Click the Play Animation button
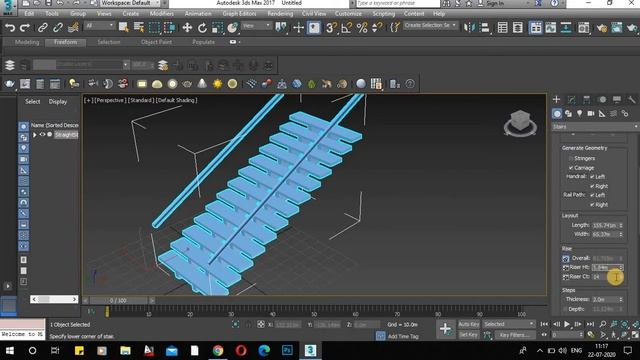Image resolution: width=640 pixels, height=360 pixels. (x=567, y=324)
